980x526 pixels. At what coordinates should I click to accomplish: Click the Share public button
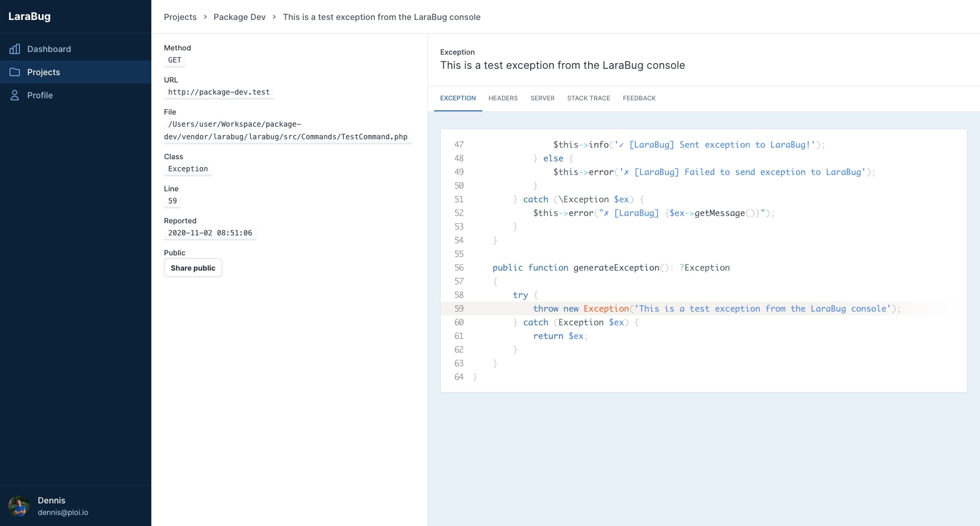193,267
